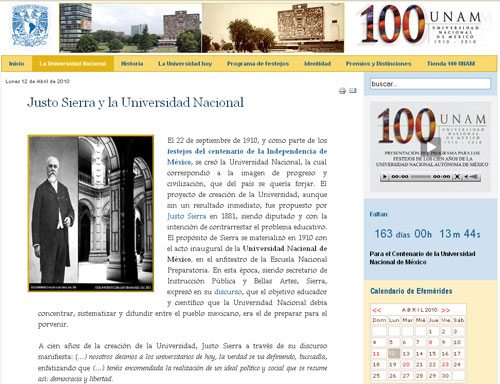Play the video using the center play button
The height and width of the screenshot is (384, 500).
coord(431,147)
